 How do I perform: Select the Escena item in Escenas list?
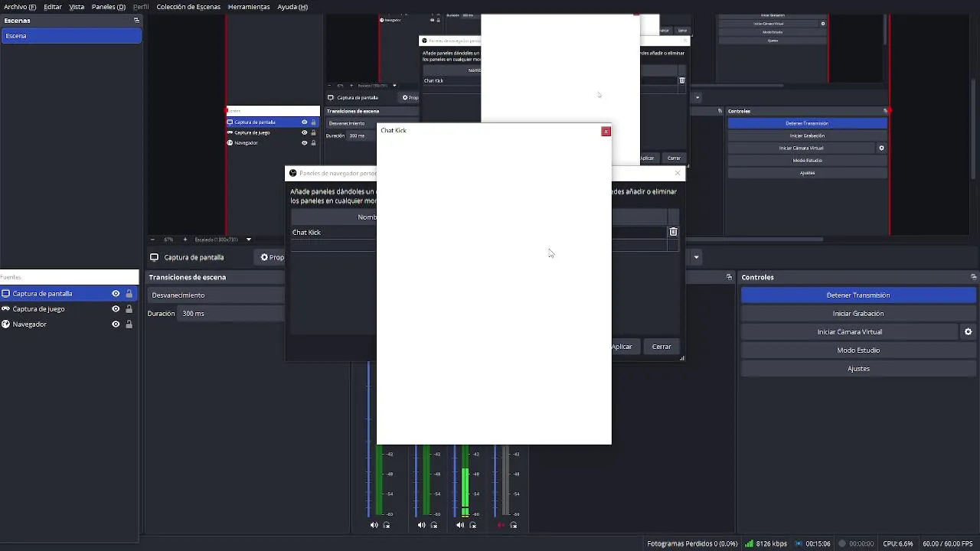71,36
